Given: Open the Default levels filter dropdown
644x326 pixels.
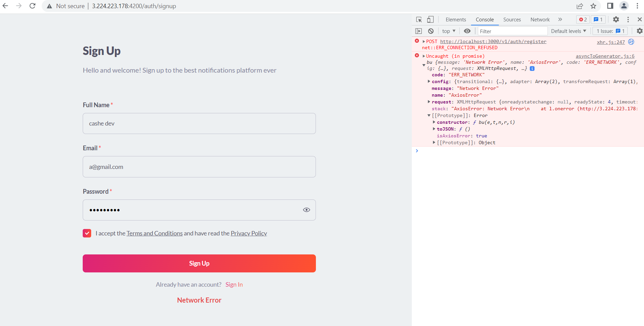Looking at the screenshot, I should click(x=568, y=31).
